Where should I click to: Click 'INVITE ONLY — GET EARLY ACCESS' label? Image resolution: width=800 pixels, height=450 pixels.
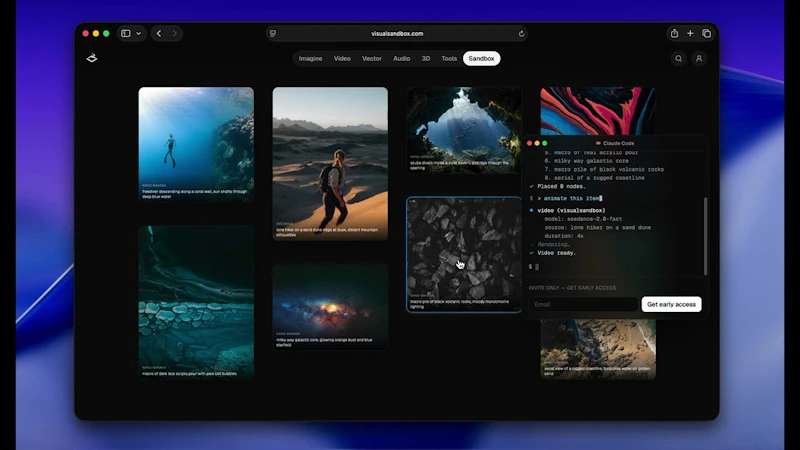[x=572, y=288]
